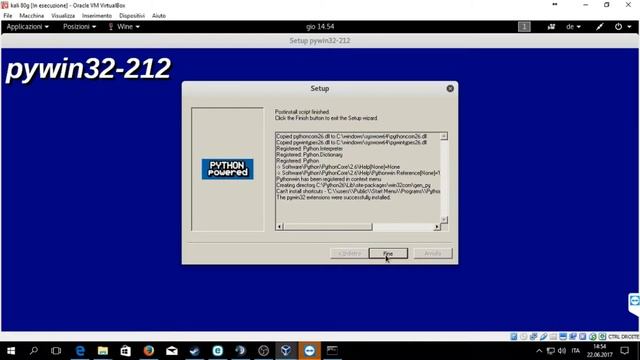640x360 pixels.
Task: Click log line 'The pywin32 extensions were successfully installed'
Action: 333,198
